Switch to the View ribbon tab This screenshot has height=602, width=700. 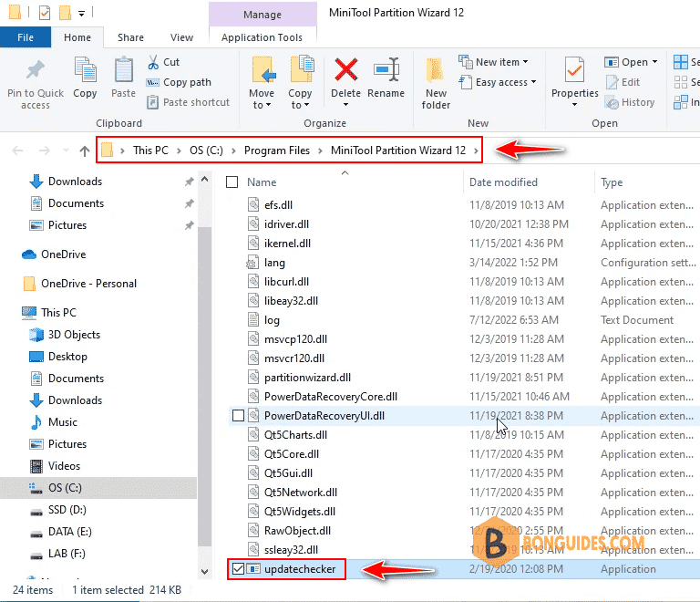coord(181,37)
